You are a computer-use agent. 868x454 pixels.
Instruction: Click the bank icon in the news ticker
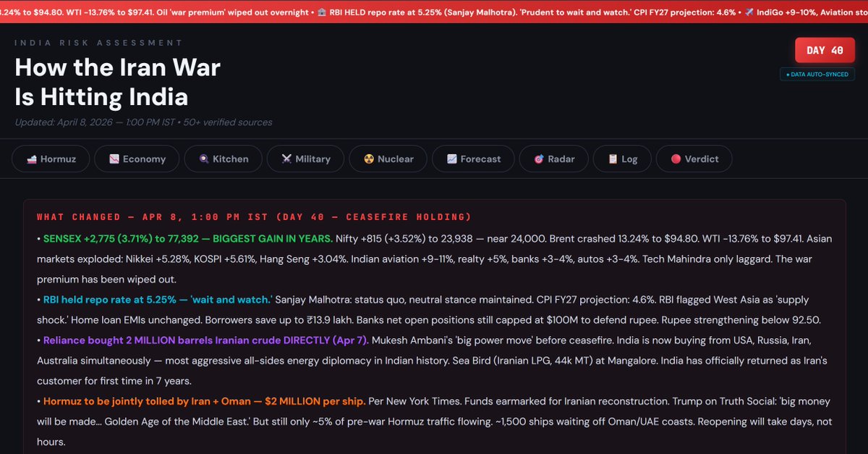pos(323,12)
